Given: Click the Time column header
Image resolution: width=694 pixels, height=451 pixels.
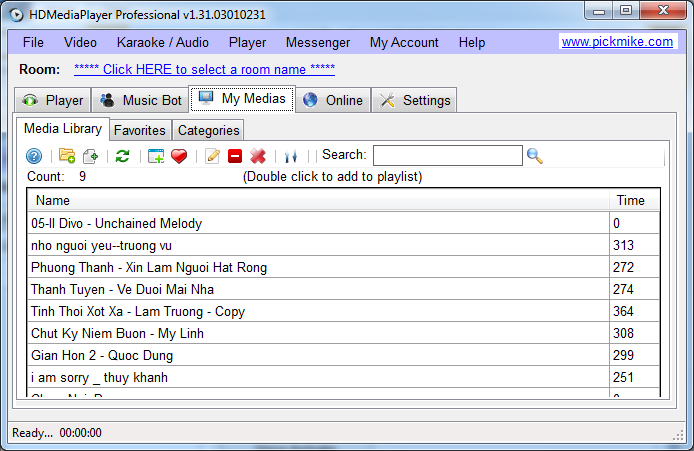Looking at the screenshot, I should coord(634,200).
